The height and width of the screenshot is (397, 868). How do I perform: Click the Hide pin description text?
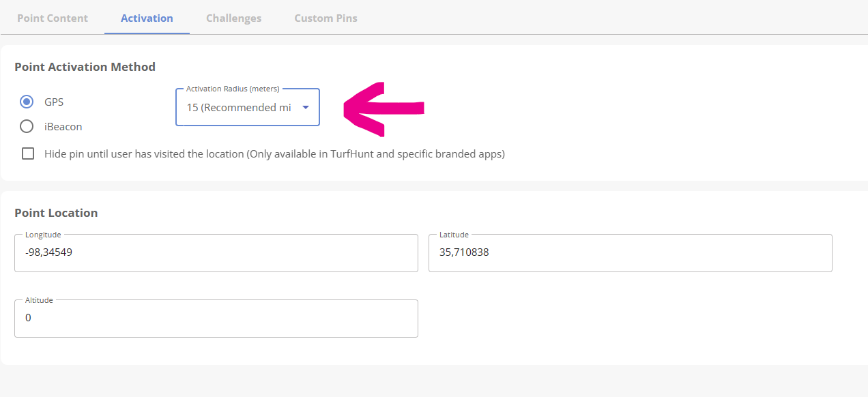click(274, 153)
